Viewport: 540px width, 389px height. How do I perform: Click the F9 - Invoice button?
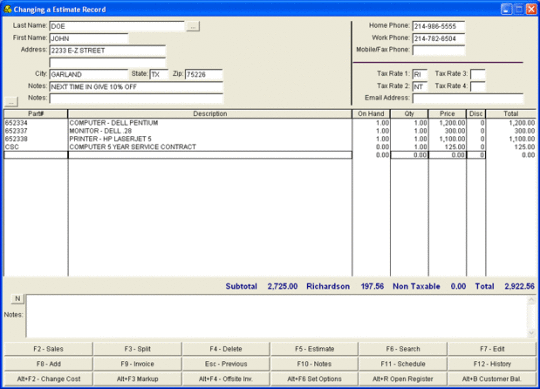[x=137, y=364]
